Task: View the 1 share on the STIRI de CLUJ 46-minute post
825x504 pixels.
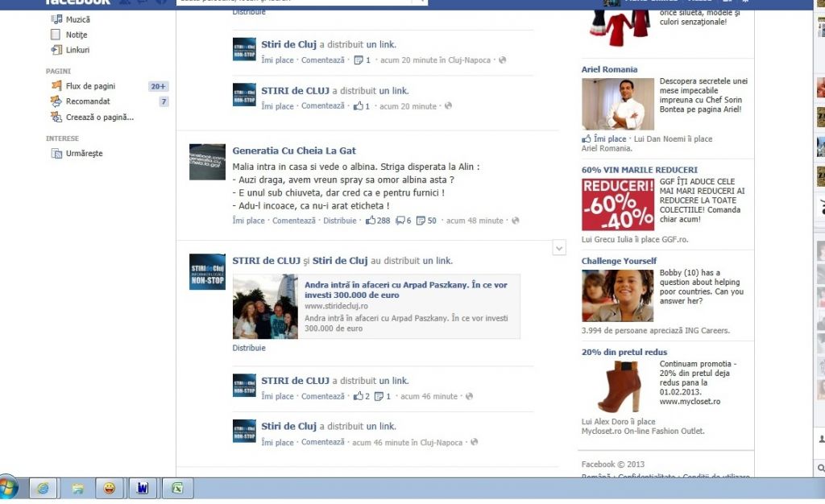Action: (x=383, y=396)
